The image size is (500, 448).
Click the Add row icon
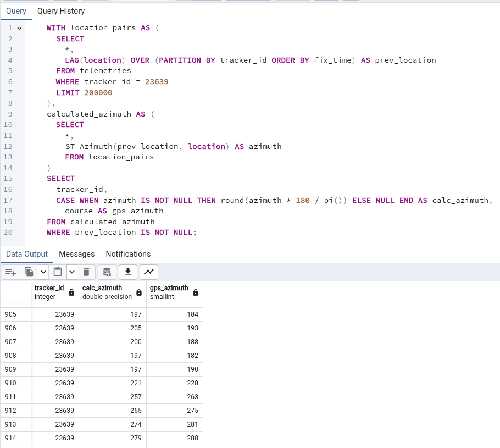11,272
